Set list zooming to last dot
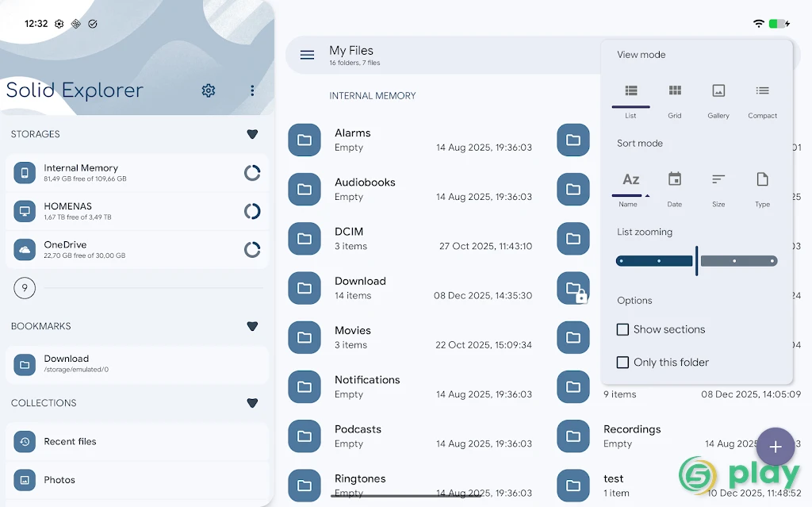Image resolution: width=812 pixels, height=507 pixels. [772, 261]
